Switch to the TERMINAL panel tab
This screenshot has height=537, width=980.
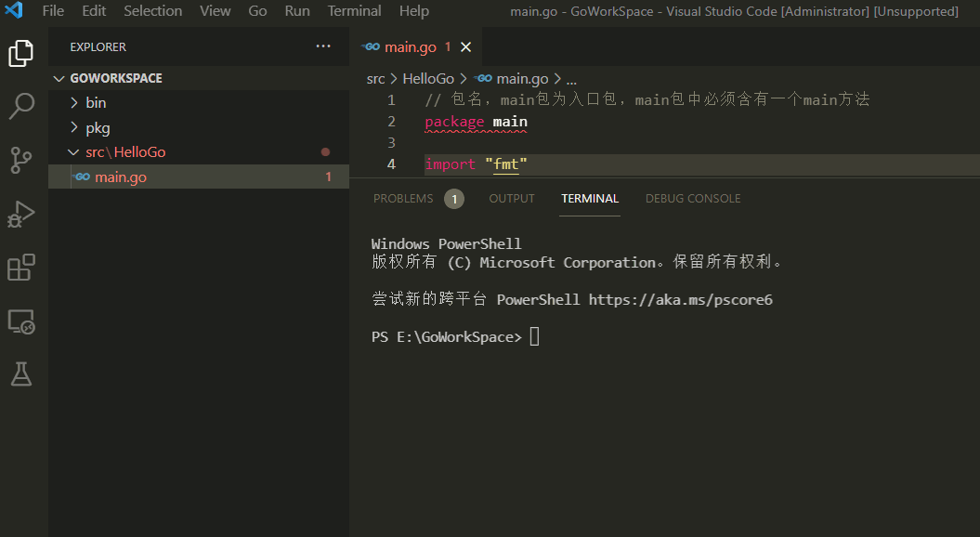(589, 199)
